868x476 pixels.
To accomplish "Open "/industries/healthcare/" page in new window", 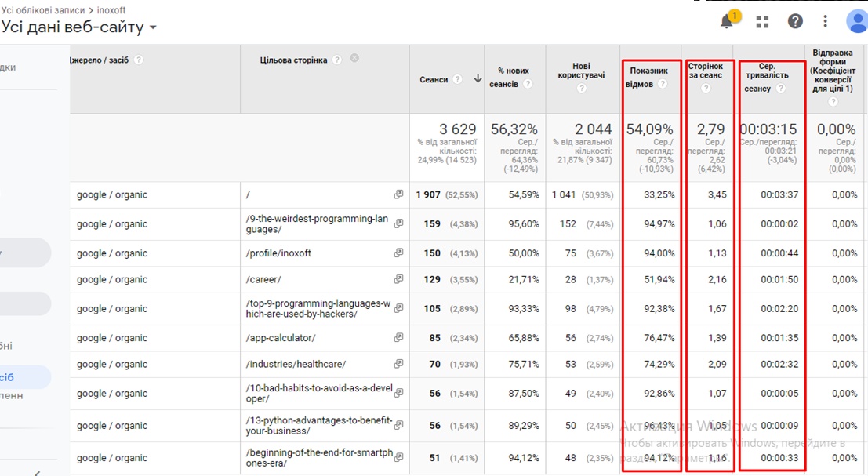I will click(x=398, y=364).
